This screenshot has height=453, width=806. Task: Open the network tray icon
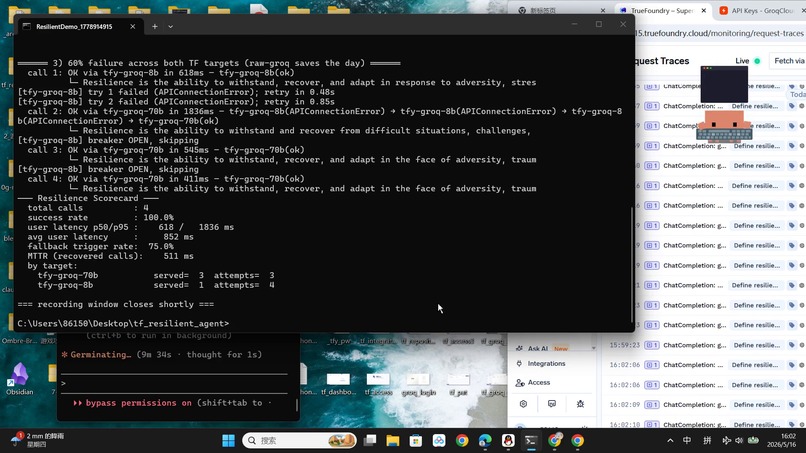(726, 441)
